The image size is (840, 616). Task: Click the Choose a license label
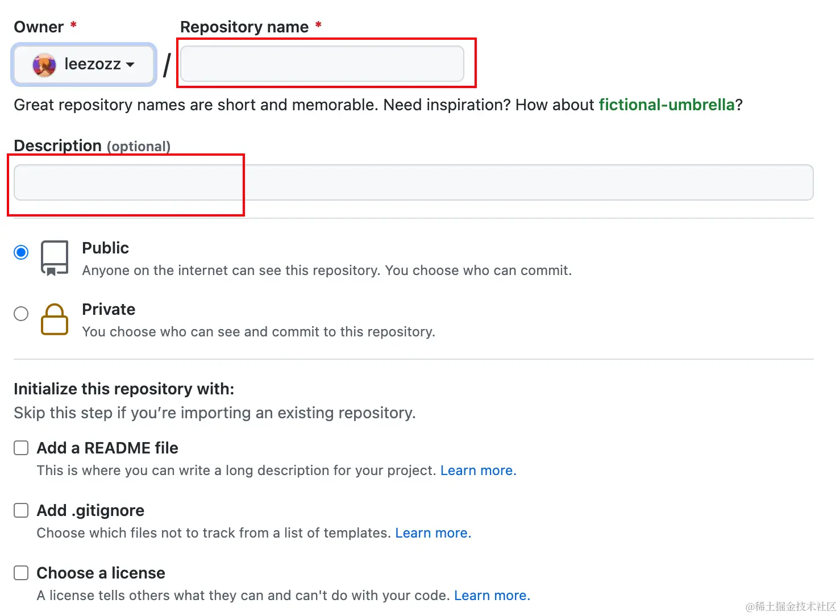click(x=101, y=573)
